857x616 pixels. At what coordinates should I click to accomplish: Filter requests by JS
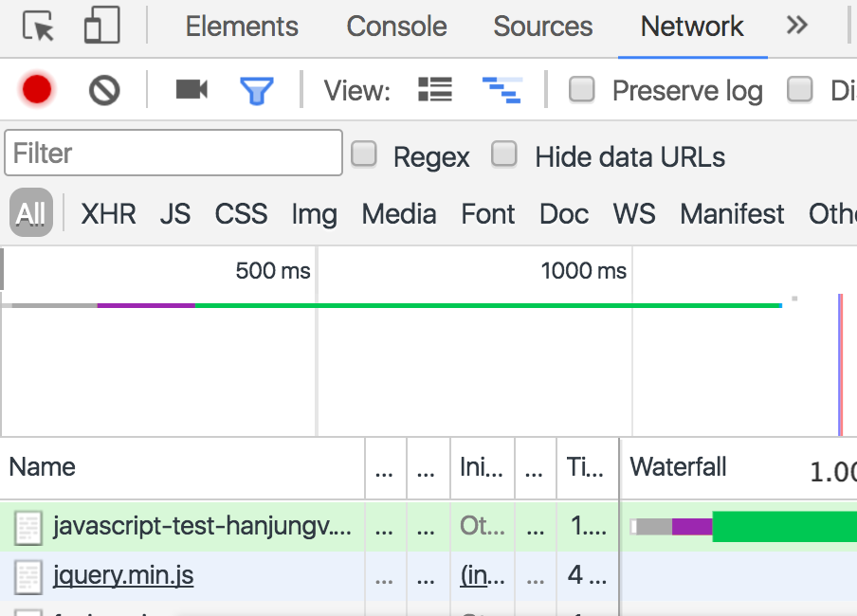174,214
